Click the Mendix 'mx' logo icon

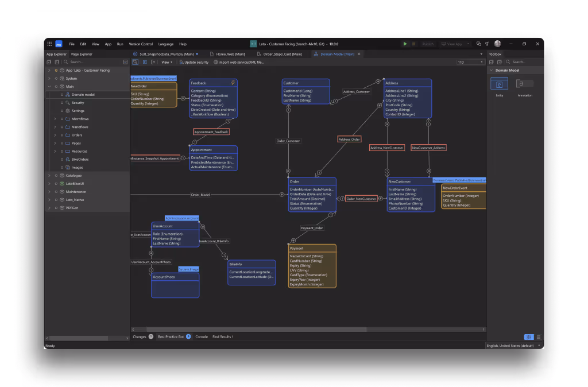59,44
